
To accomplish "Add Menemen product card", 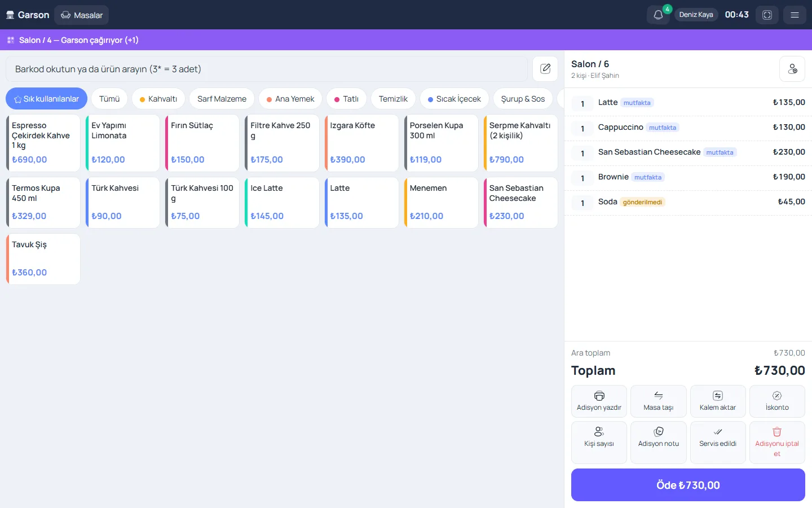I will (441, 203).
